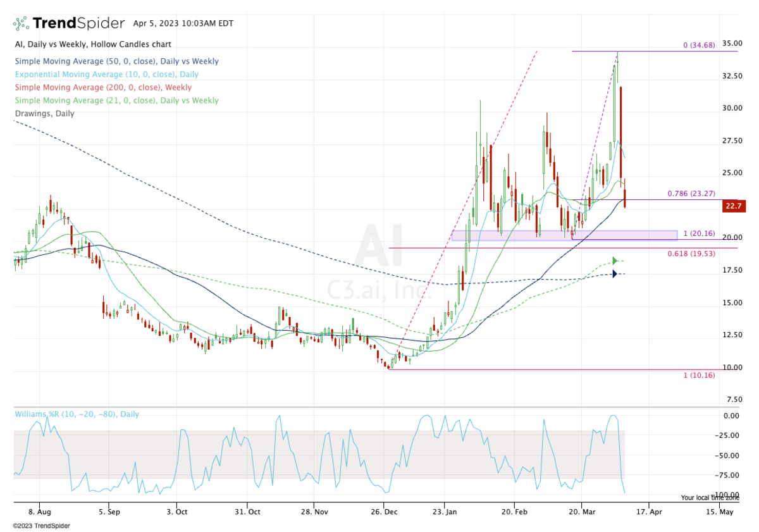Click the 0.786 (23.27) Fibonacci level label
The width and height of the screenshot is (759, 532).
pyautogui.click(x=692, y=194)
